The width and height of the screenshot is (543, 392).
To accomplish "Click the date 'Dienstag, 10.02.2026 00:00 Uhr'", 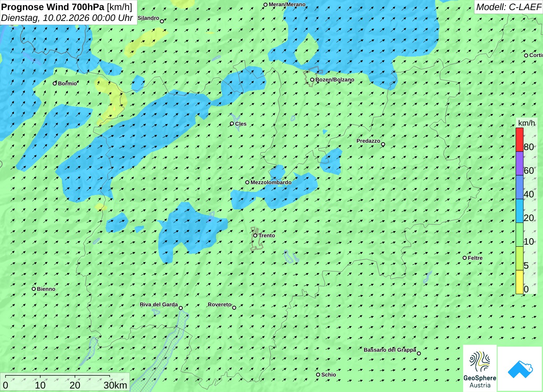I will click(67, 18).
